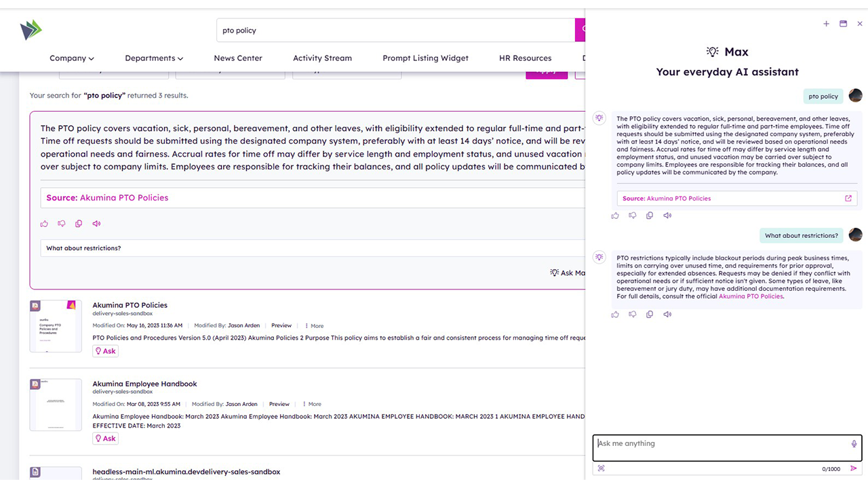The height and width of the screenshot is (488, 868).
Task: Click the microphone icon in the Ask me anything box
Action: (854, 444)
